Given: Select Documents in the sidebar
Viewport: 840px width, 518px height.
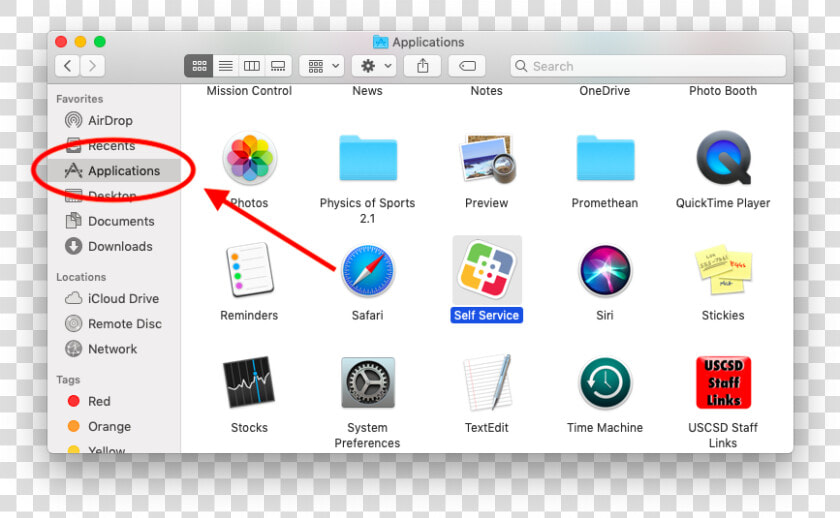Looking at the screenshot, I should click(114, 221).
